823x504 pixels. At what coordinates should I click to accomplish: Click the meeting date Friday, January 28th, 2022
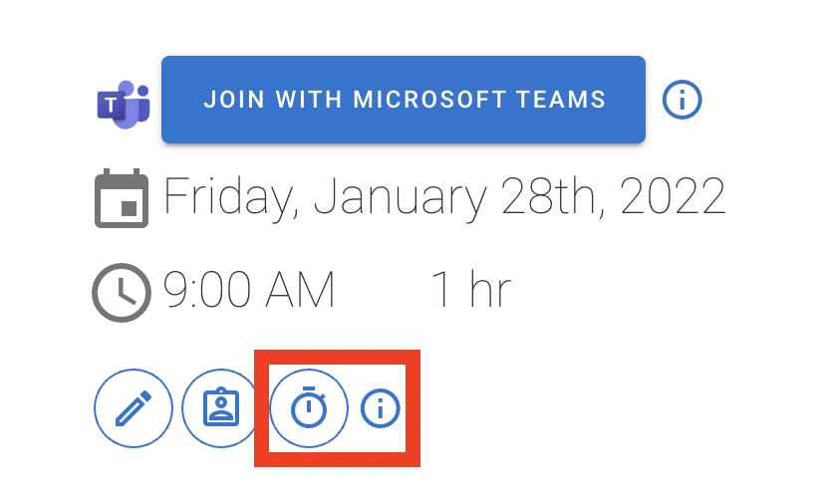(x=444, y=198)
